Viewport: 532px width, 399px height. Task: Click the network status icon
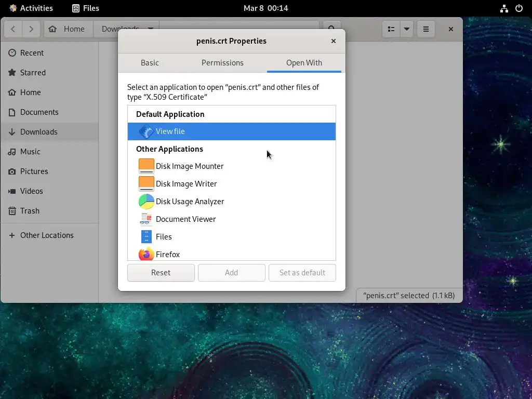[x=504, y=8]
